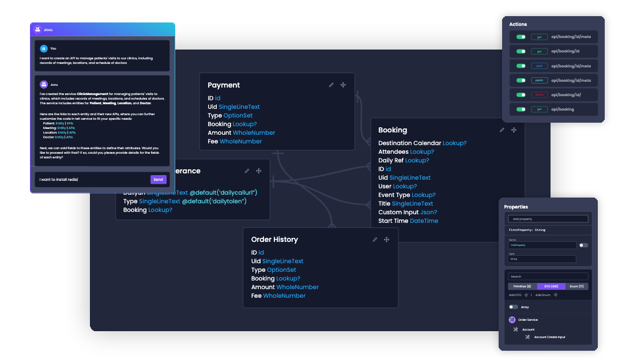The image size is (637, 364).
Task: Click the Search box in Properties
Action: [548, 276]
